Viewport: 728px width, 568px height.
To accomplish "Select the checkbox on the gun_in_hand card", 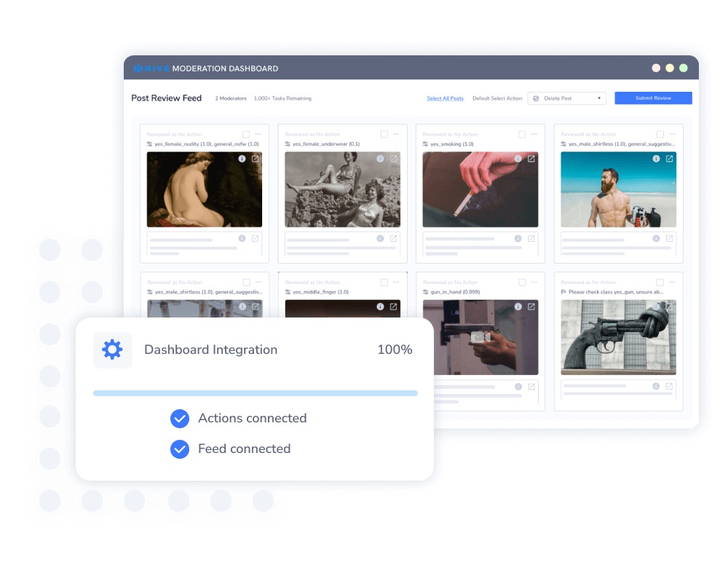I will tap(522, 283).
